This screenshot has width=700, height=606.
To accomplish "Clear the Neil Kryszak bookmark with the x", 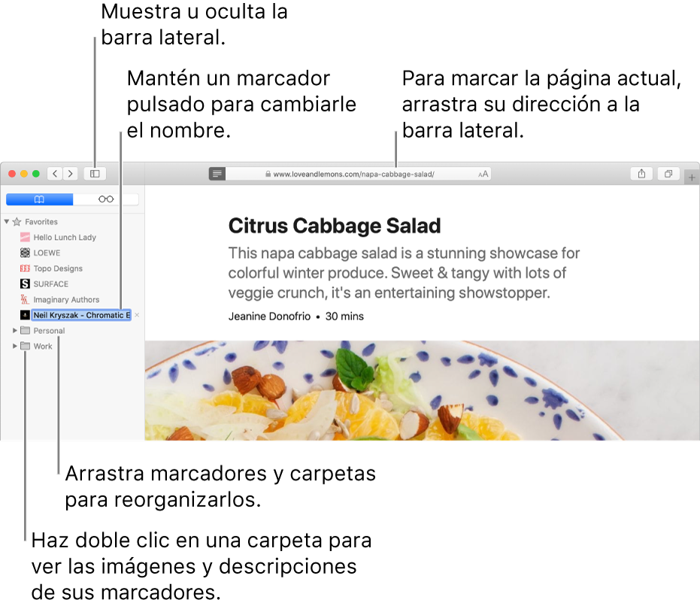I will coord(137,315).
